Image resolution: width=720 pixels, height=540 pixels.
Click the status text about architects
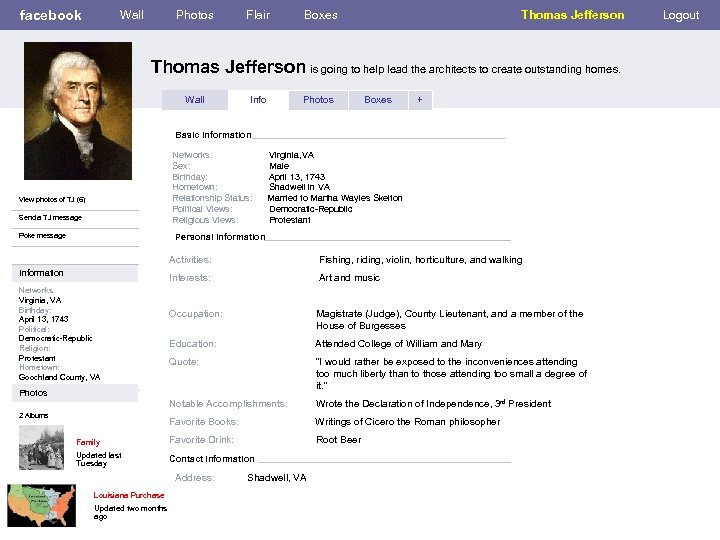point(465,69)
